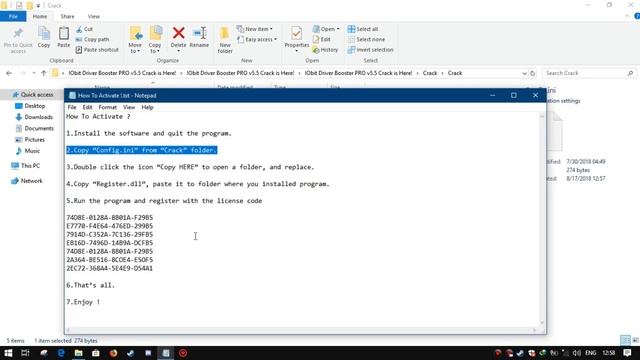
Task: Click Pin to Quick access icon
Action: tap(18, 40)
